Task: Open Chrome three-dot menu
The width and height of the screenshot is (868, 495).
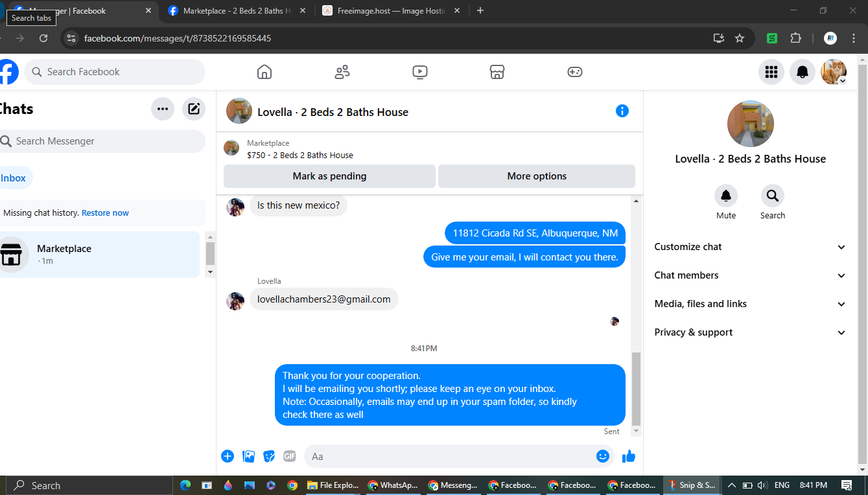Action: point(854,38)
